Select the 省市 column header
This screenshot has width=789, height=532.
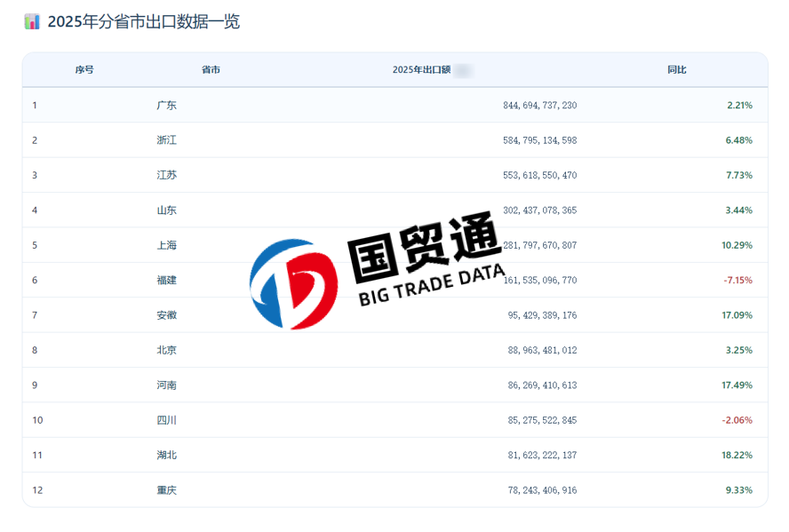(211, 70)
